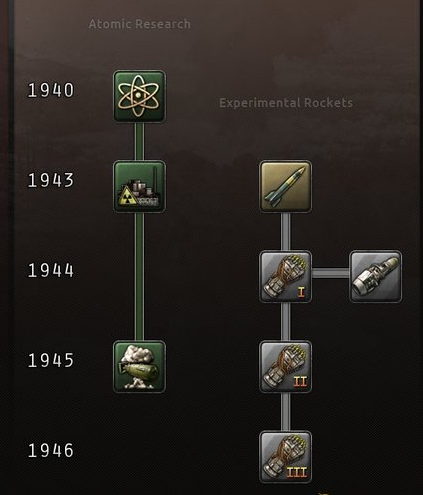Select the 1940 year marker
The height and width of the screenshot is (495, 423).
(51, 90)
